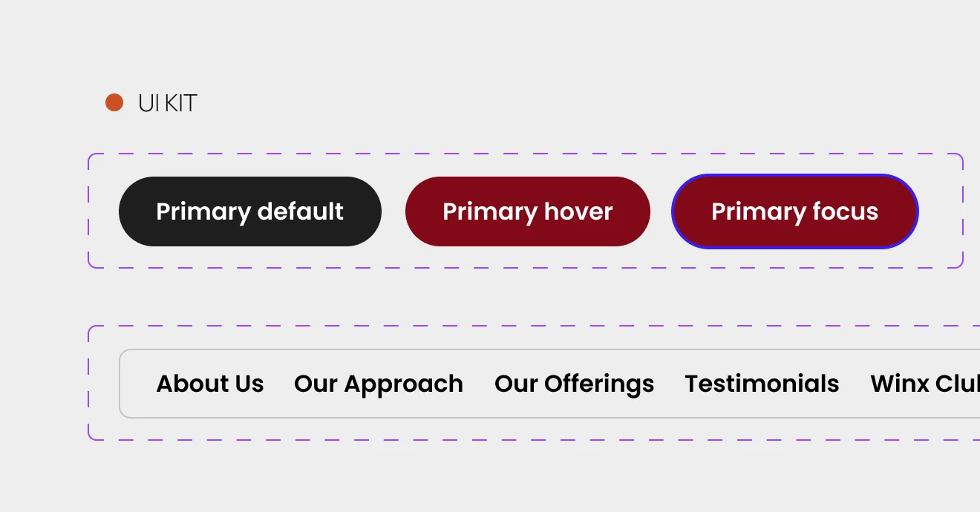Click the Primary hover button
Viewport: 980px width, 512px height.
click(x=527, y=211)
